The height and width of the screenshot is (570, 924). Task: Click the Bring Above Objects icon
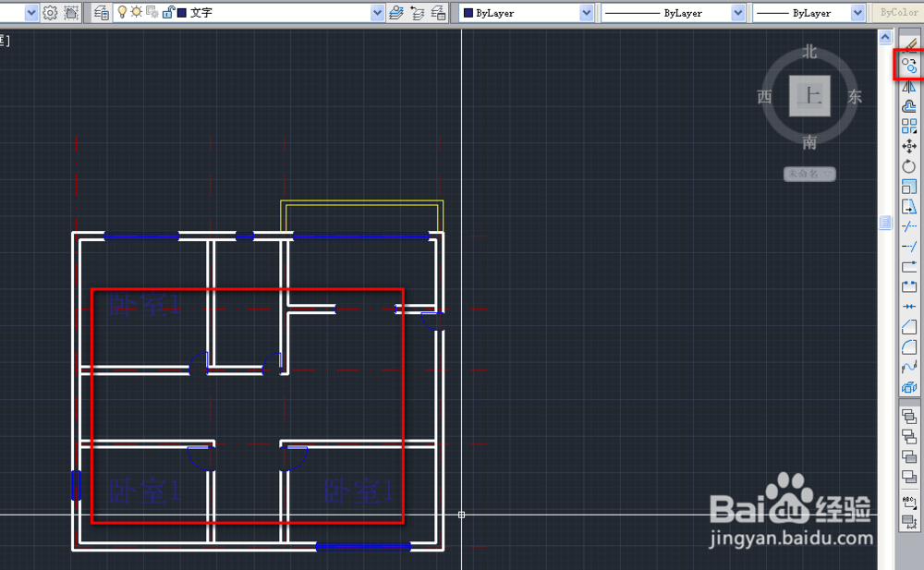tap(909, 456)
